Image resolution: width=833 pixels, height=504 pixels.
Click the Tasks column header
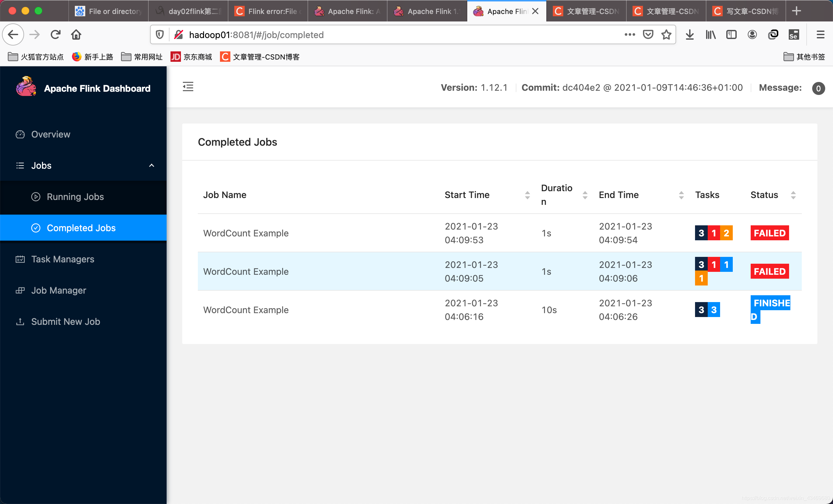click(x=707, y=195)
